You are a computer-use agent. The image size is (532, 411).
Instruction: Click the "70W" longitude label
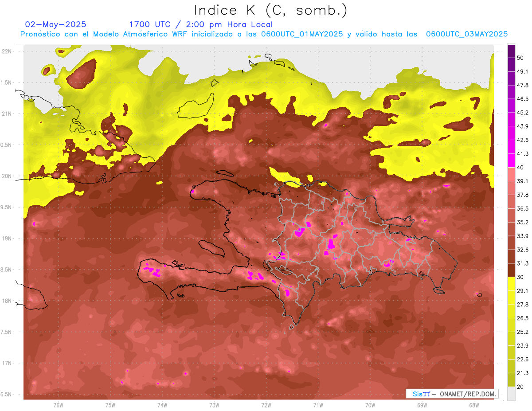pyautogui.click(x=370, y=405)
